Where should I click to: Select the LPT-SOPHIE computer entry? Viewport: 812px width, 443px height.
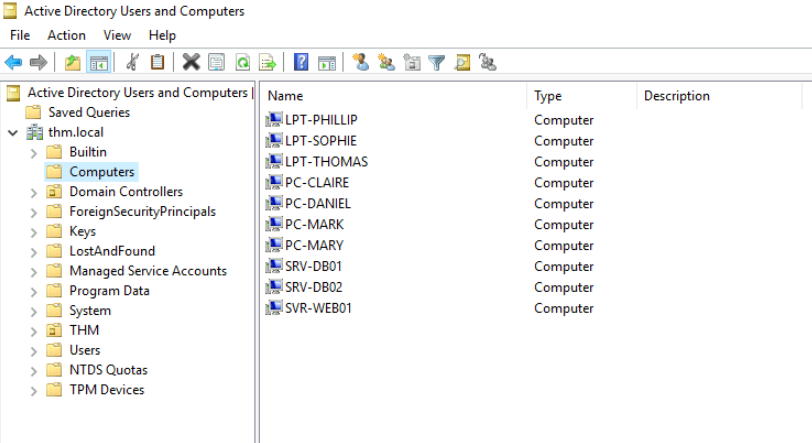[321, 141]
